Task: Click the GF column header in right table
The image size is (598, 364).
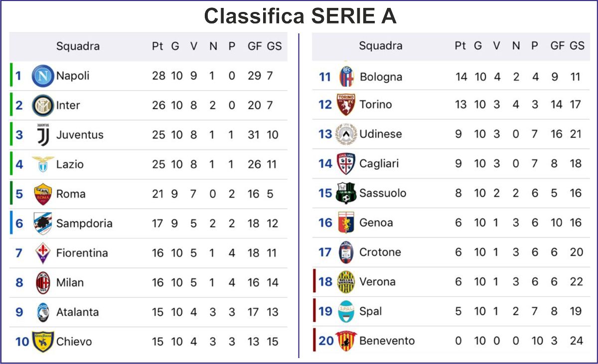Action: (557, 46)
